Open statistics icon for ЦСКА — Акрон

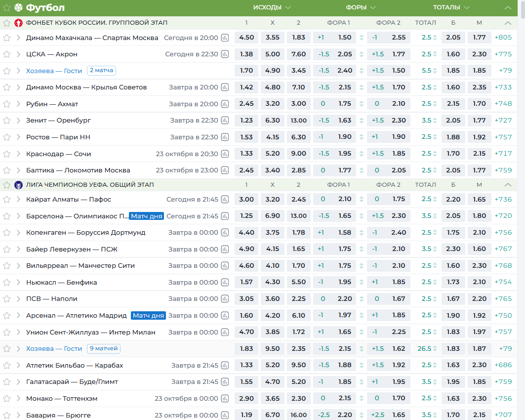point(225,54)
